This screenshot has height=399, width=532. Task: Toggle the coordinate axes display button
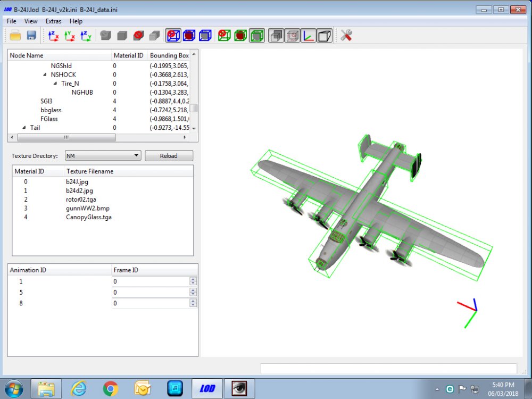tap(308, 35)
